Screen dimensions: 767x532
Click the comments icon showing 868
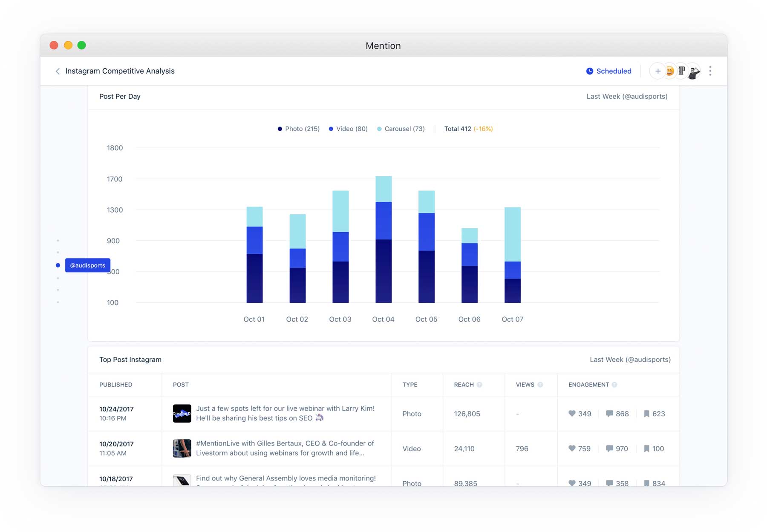pyautogui.click(x=609, y=414)
